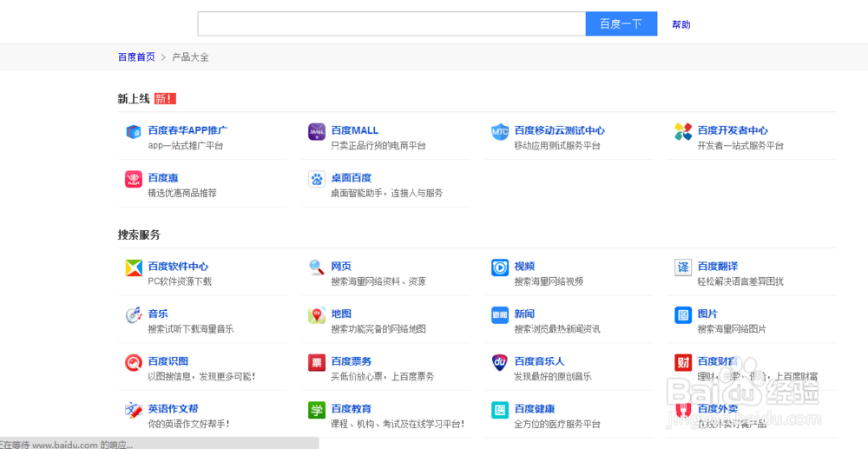Open the 百度软件中心 link
This screenshot has width=868, height=449.
178,267
